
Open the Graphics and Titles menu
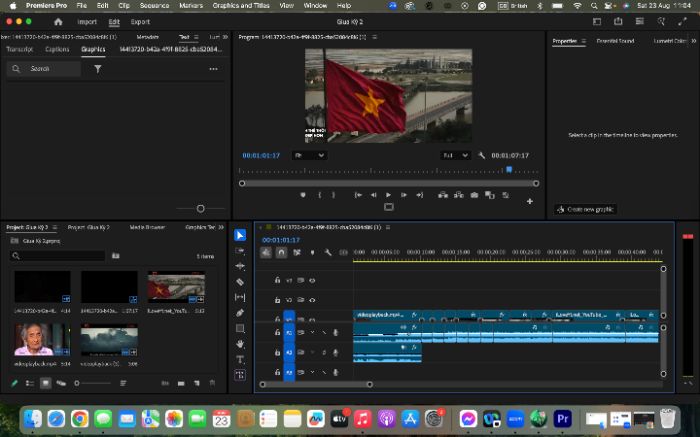tap(241, 6)
